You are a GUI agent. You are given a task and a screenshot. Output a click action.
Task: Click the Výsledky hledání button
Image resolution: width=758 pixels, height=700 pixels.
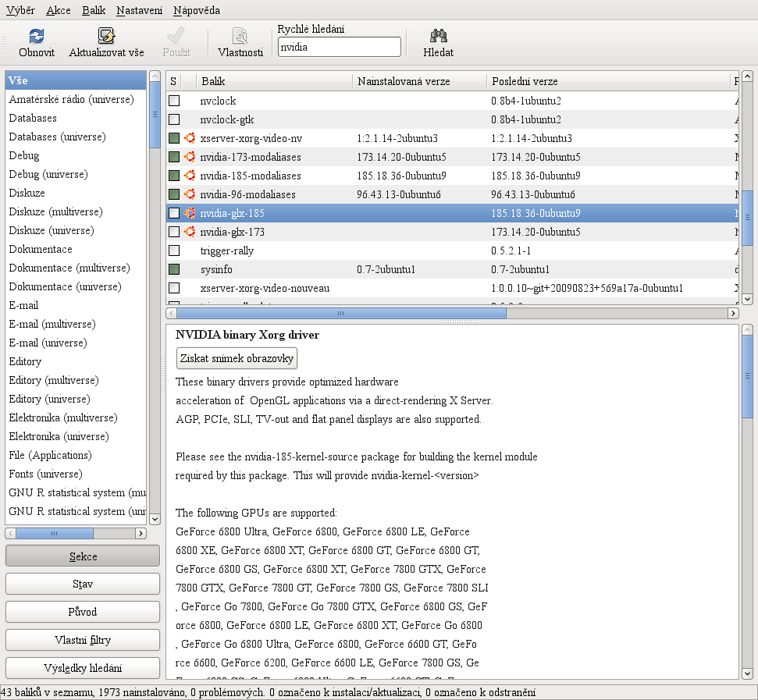coord(83,668)
